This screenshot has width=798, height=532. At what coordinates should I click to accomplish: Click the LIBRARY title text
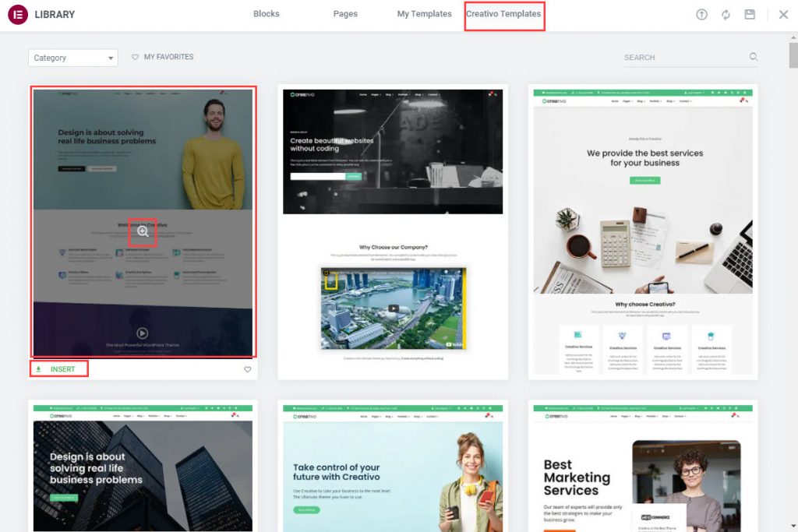tap(55, 14)
